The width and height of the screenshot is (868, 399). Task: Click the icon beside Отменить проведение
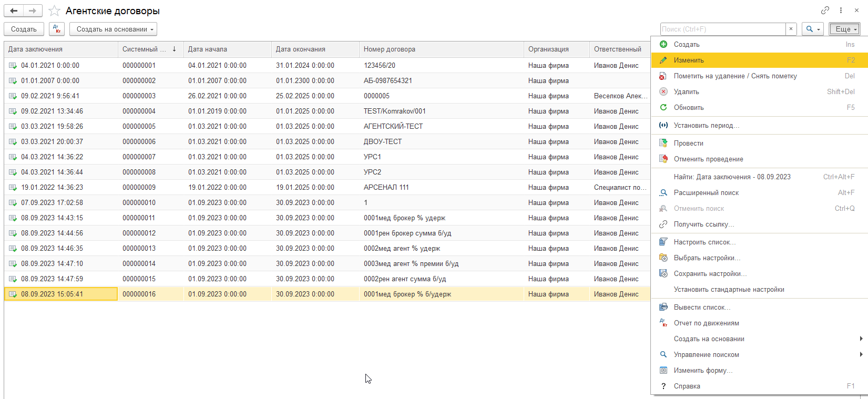(x=663, y=159)
